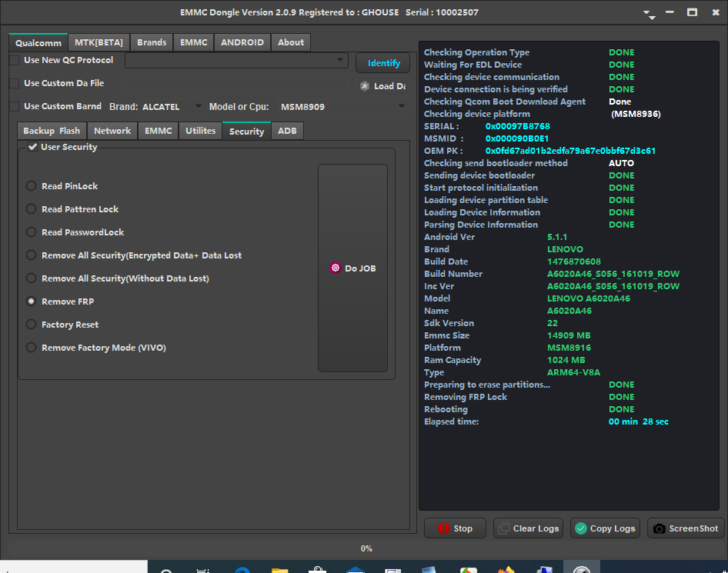Viewport: 728px width, 573px height.
Task: Click the Emmc Size value 14909 MB
Action: coord(569,335)
